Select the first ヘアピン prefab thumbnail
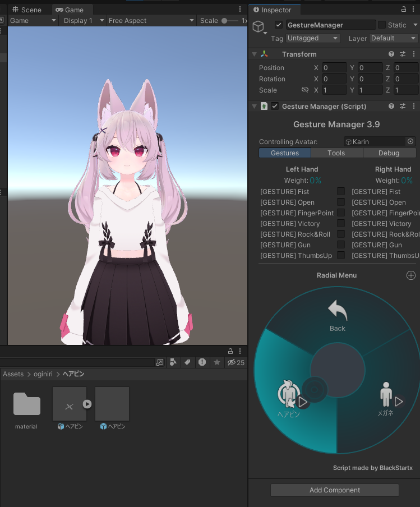 pyautogui.click(x=70, y=404)
